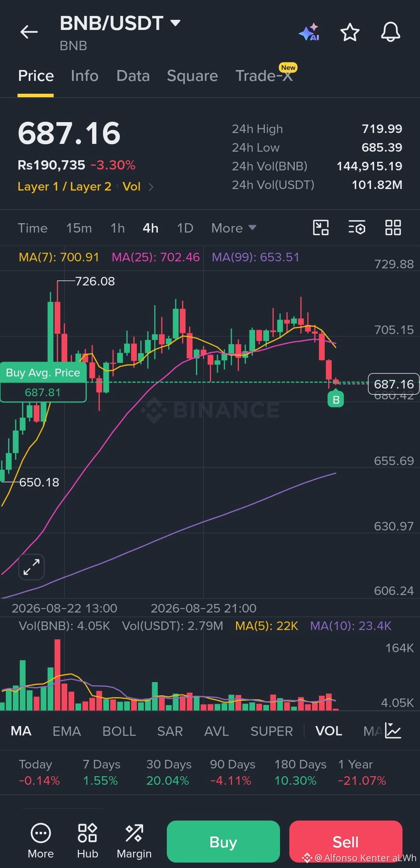Tap the 180 Days 10.30% performance
420x868 pixels.
[300, 772]
